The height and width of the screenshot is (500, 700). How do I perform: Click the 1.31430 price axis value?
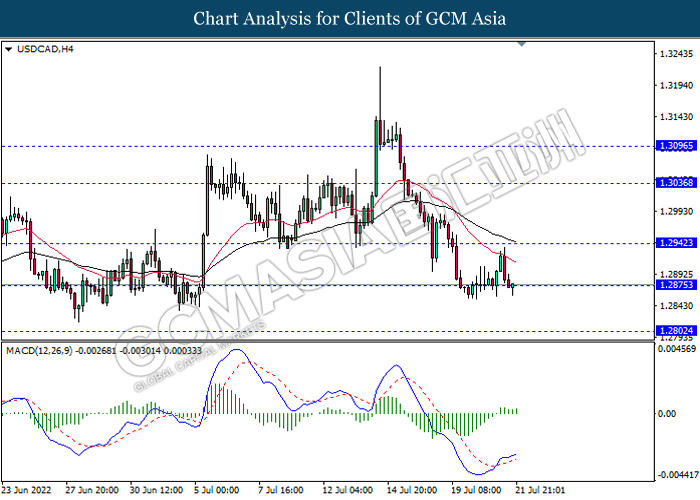point(677,117)
